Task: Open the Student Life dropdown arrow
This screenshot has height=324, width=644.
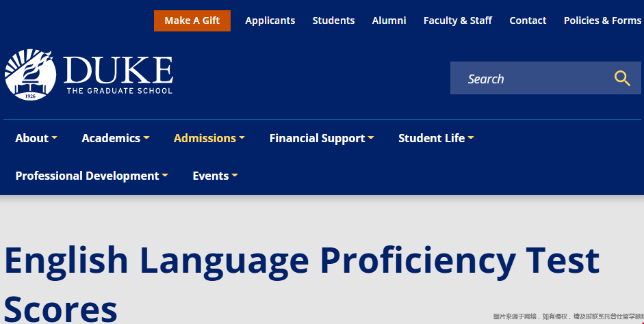Action: 471,138
